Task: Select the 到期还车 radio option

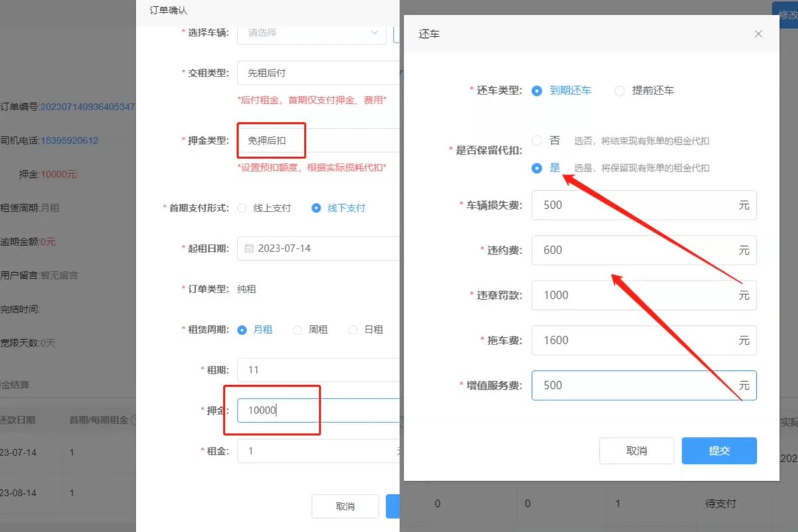Action: [562, 90]
